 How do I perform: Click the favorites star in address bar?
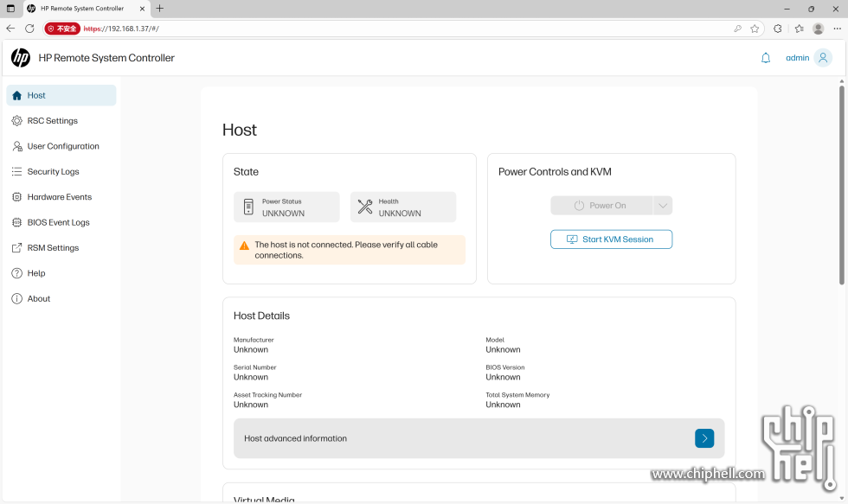tap(755, 29)
